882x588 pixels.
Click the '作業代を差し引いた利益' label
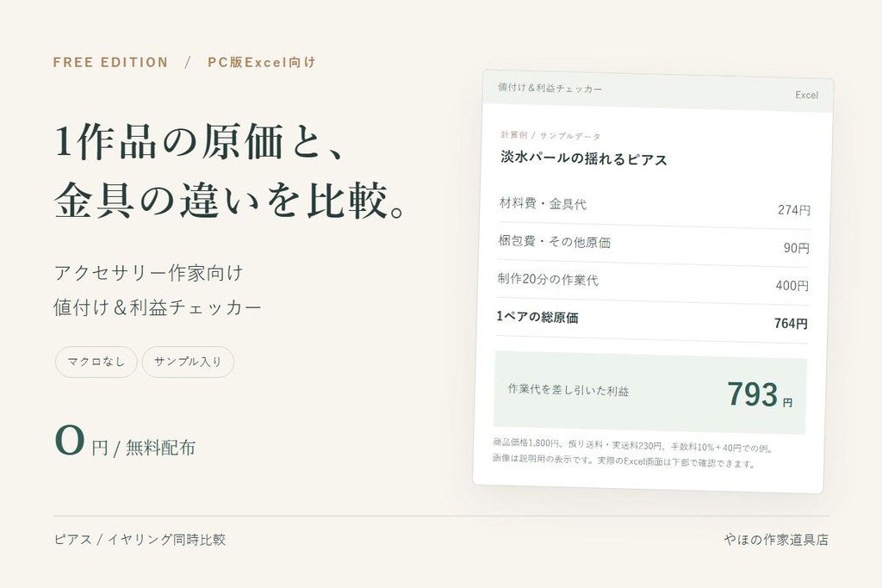568,390
